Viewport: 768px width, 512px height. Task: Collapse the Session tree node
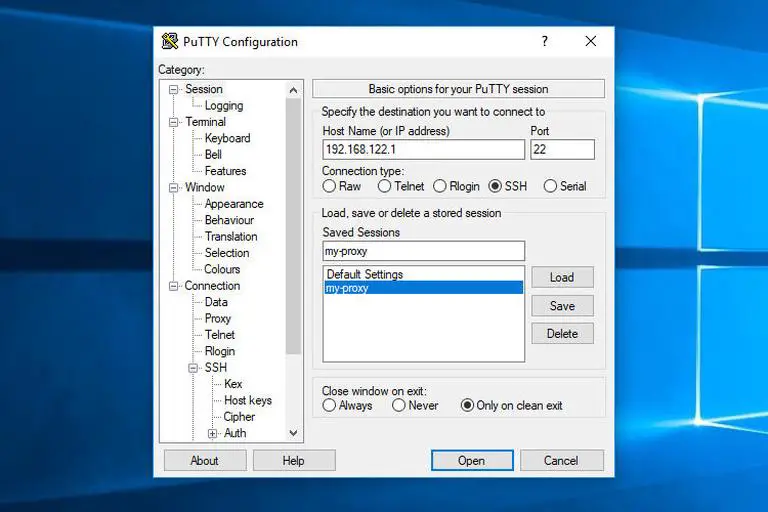[173, 89]
